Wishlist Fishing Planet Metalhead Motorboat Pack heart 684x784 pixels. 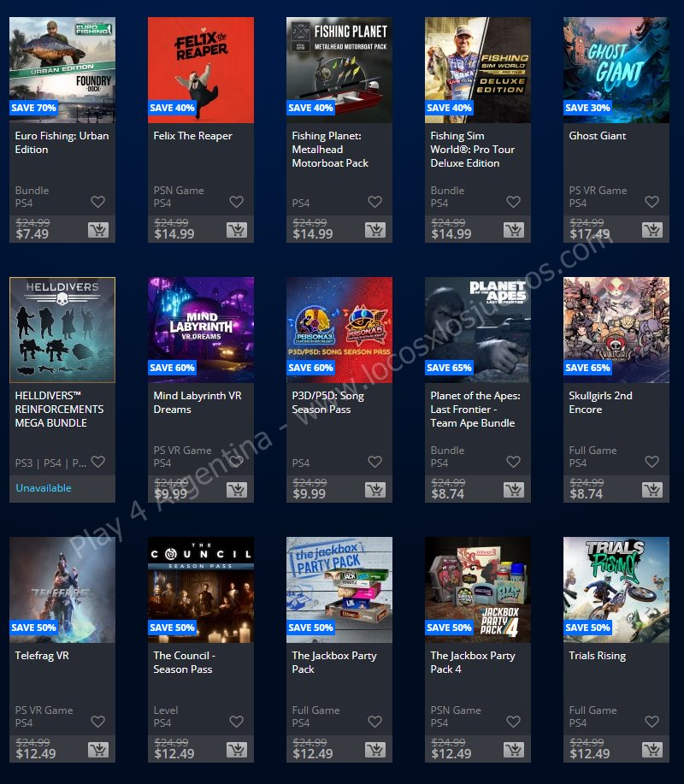coord(375,202)
